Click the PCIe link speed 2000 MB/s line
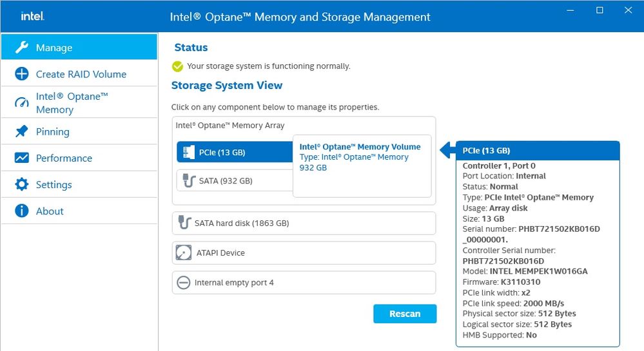The image size is (644, 351). click(x=513, y=303)
